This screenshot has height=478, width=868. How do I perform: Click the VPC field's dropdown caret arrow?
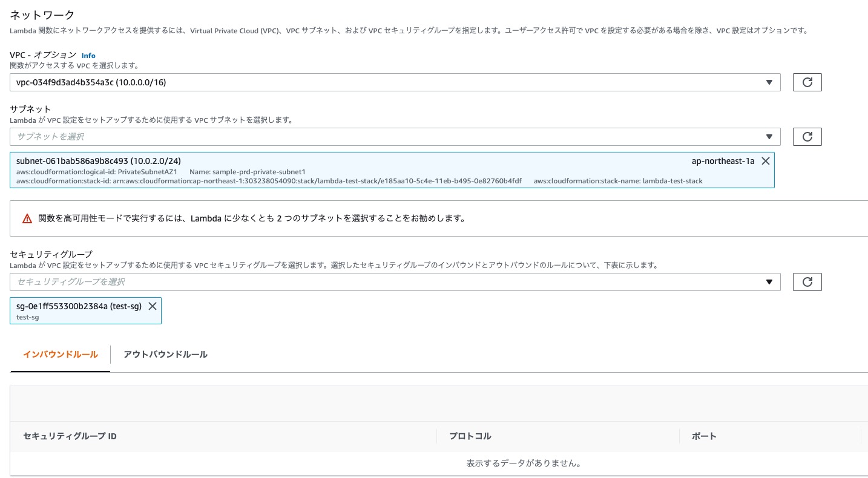769,82
